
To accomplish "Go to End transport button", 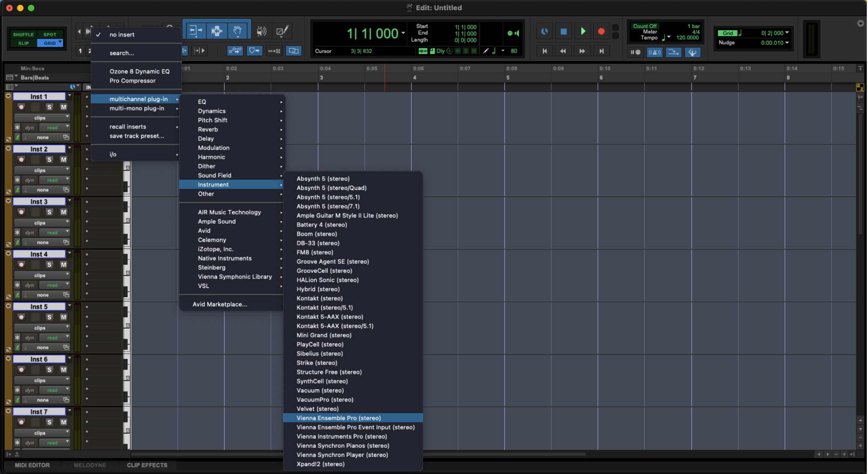I will point(601,51).
